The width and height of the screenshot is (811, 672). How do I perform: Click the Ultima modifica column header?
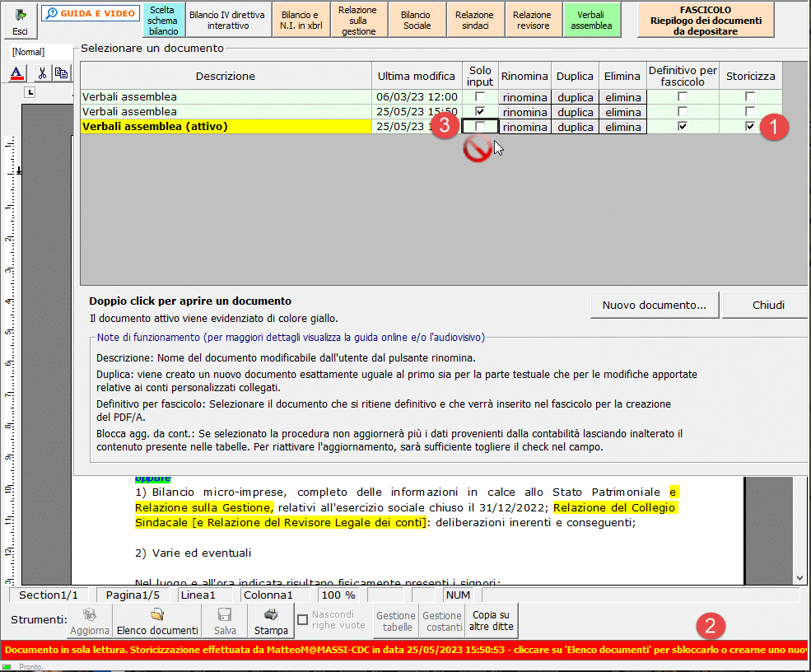tap(417, 76)
